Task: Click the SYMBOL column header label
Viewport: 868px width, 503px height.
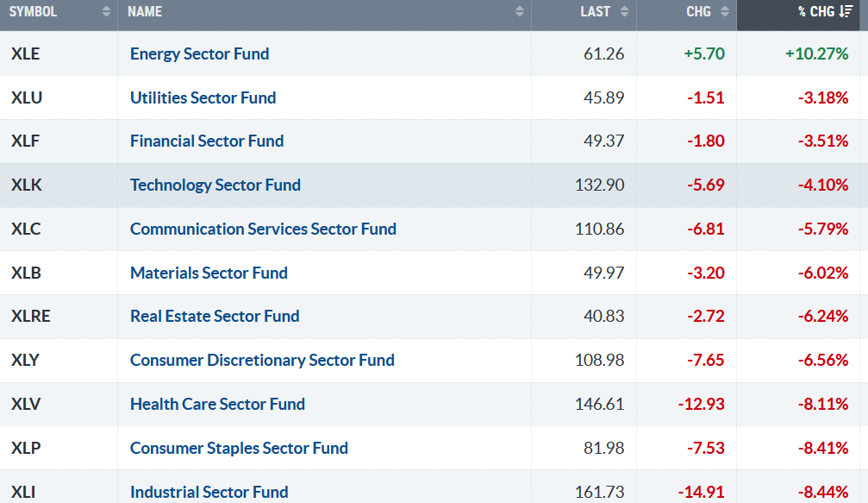Action: [x=34, y=12]
